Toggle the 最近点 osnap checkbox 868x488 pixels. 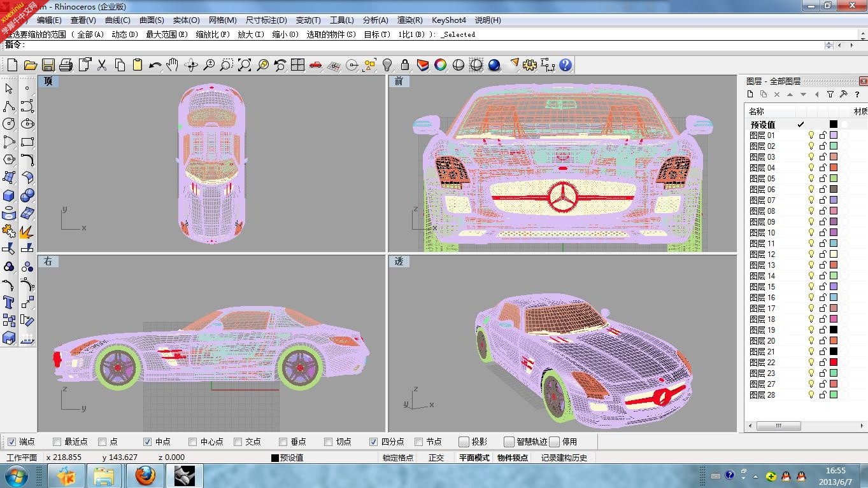pyautogui.click(x=57, y=442)
